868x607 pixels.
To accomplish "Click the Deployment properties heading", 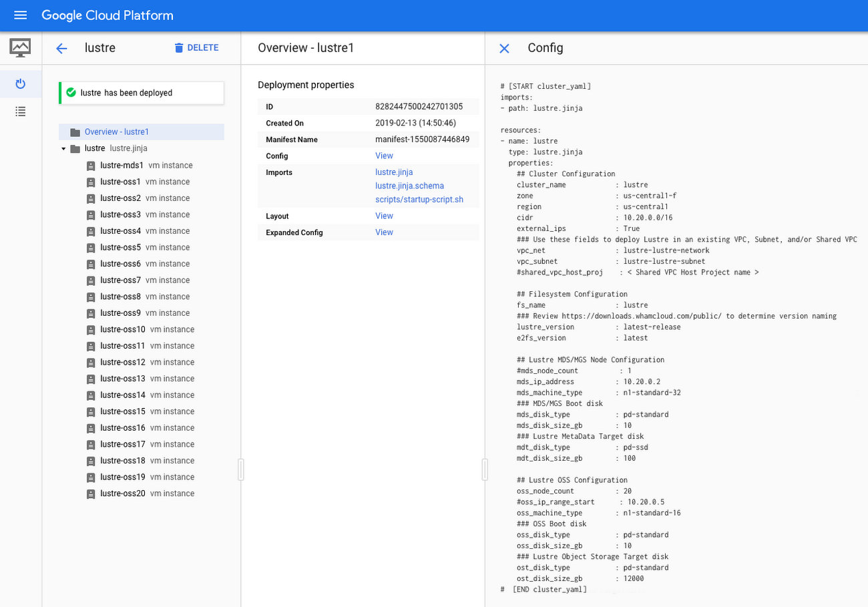I will [x=306, y=85].
